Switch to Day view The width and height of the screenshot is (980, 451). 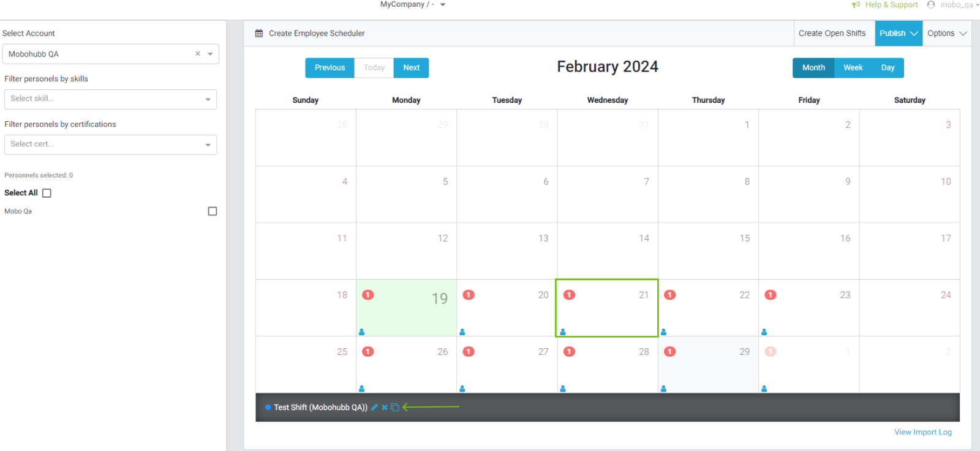pyautogui.click(x=888, y=68)
